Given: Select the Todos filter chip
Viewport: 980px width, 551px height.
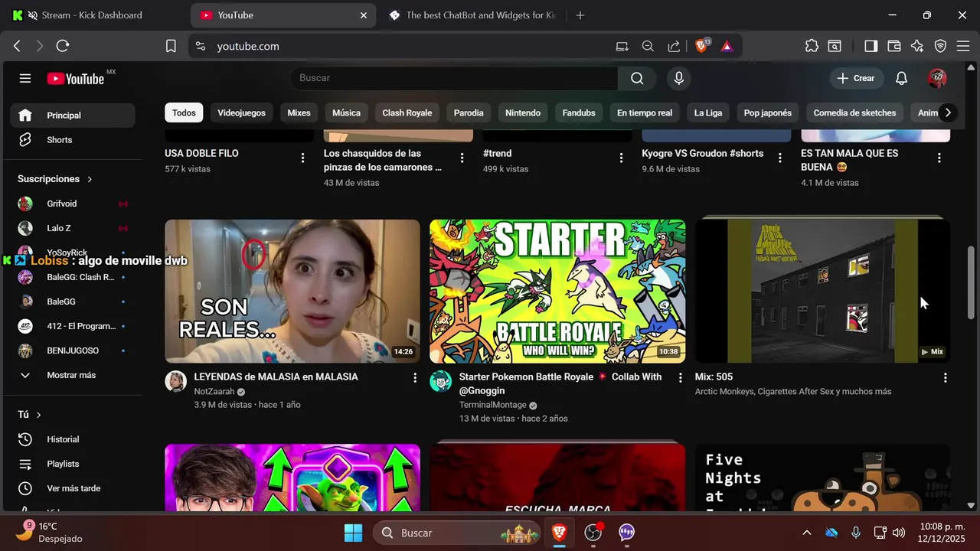Looking at the screenshot, I should 184,112.
